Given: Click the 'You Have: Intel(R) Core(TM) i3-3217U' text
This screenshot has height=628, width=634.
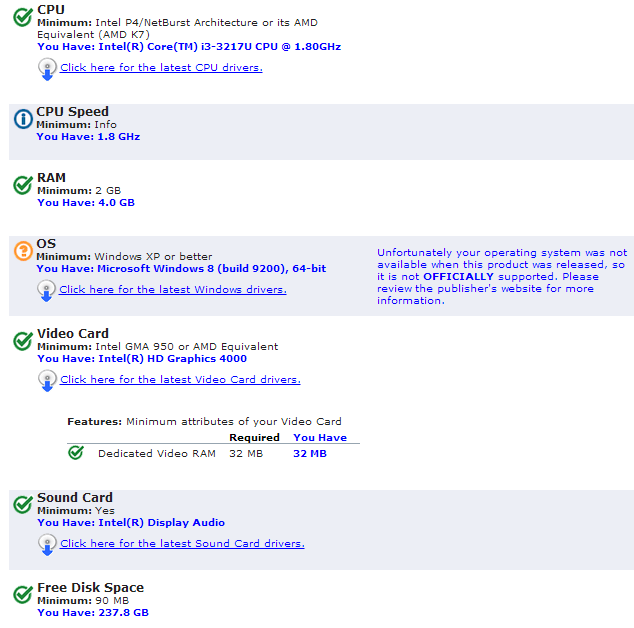Looking at the screenshot, I should [x=189, y=47].
